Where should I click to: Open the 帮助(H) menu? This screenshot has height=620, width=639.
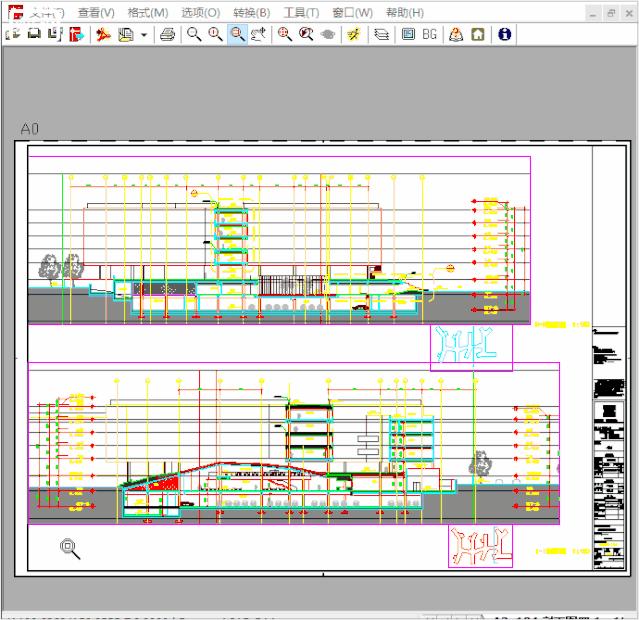pos(404,13)
